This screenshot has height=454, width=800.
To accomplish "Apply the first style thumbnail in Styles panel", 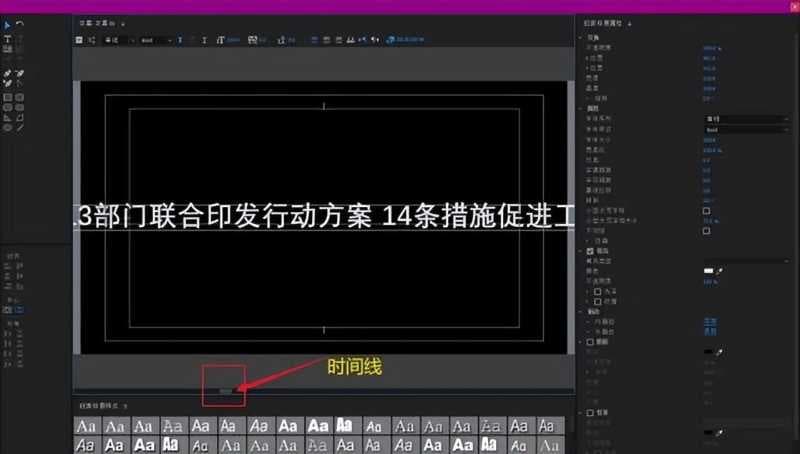I will click(x=87, y=425).
